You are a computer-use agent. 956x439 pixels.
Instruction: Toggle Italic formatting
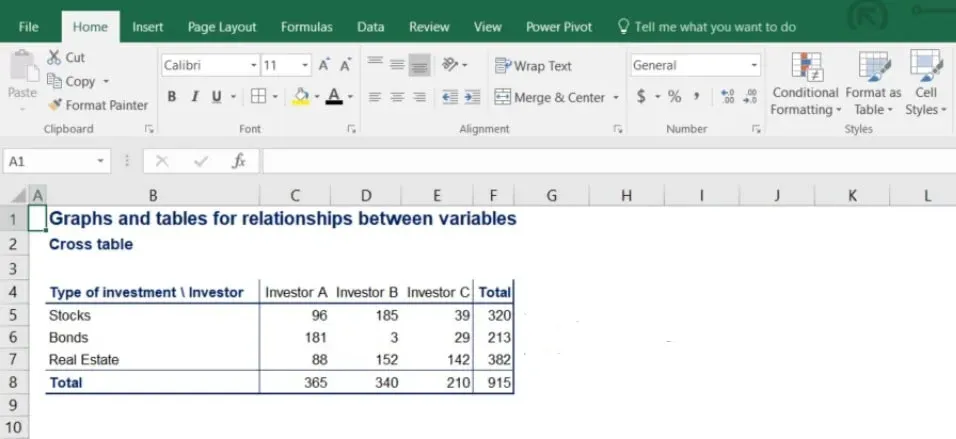[x=194, y=97]
